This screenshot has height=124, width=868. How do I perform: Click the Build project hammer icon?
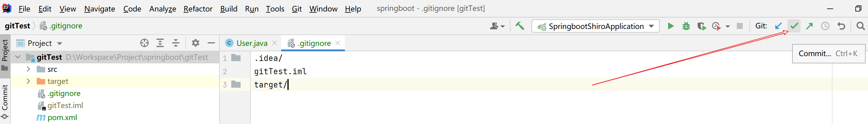[519, 26]
